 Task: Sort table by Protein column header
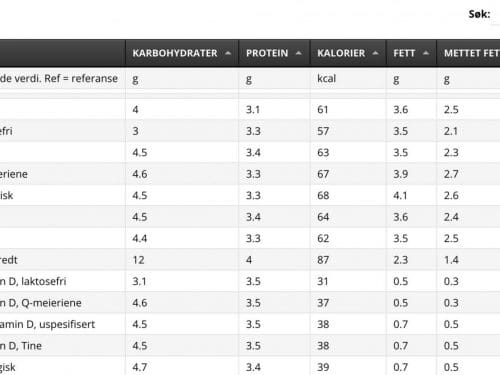pyautogui.click(x=274, y=53)
